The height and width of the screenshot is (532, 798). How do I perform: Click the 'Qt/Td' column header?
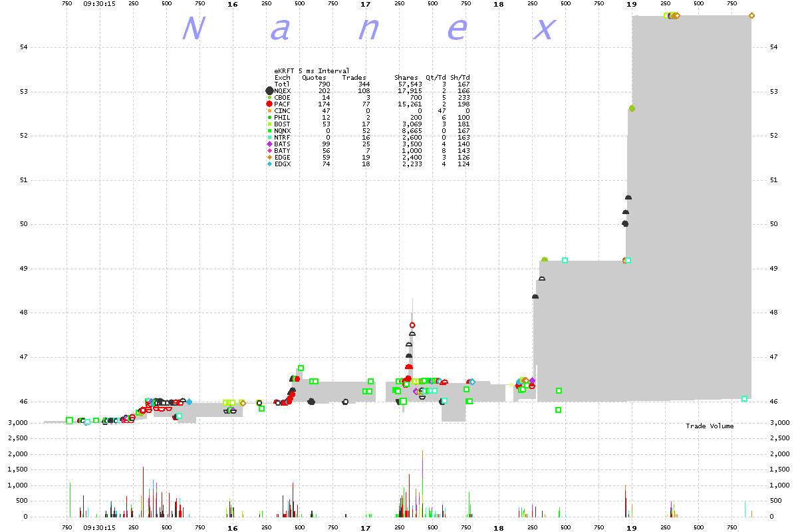(437, 78)
